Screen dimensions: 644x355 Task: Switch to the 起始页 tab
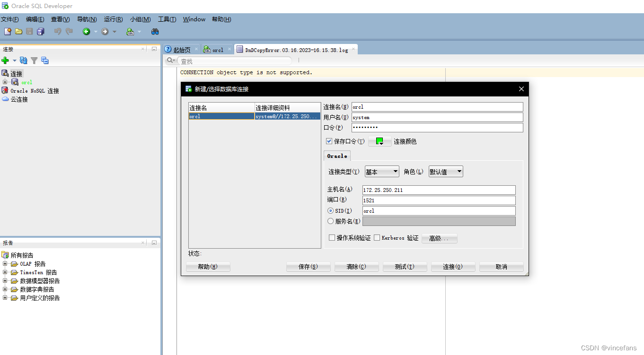tap(181, 50)
